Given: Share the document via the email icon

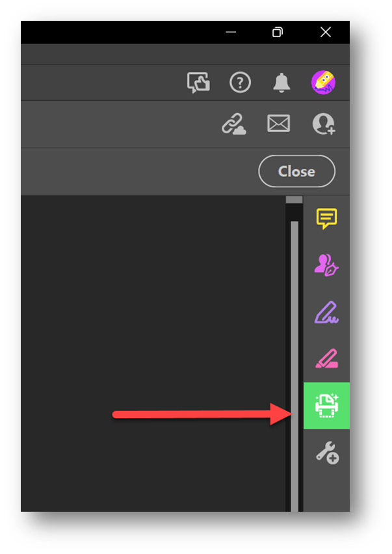Looking at the screenshot, I should point(278,124).
